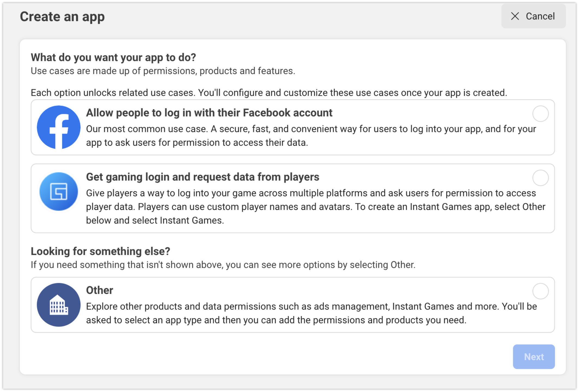Select the gaming login radio button
Screen dimensions: 579x392
click(x=540, y=178)
